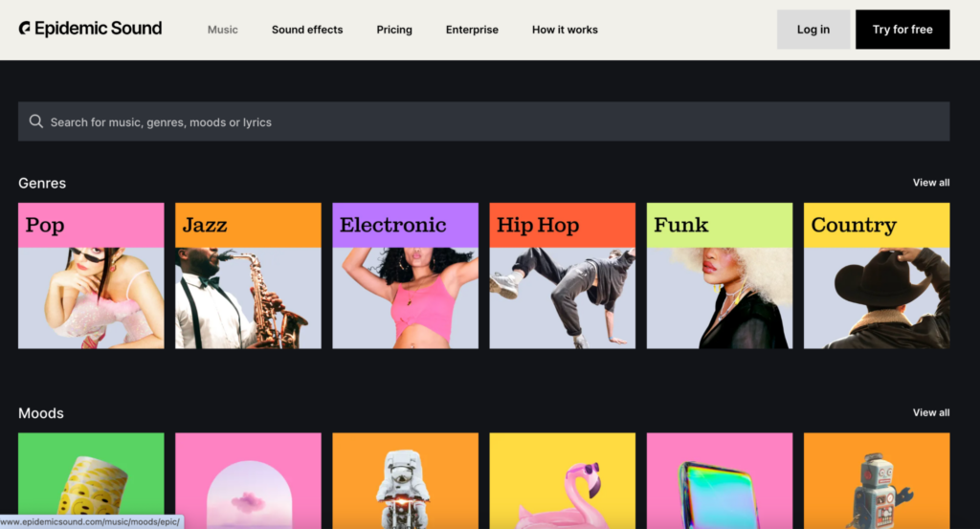Open How it works page
Viewport: 980px width, 529px height.
565,30
